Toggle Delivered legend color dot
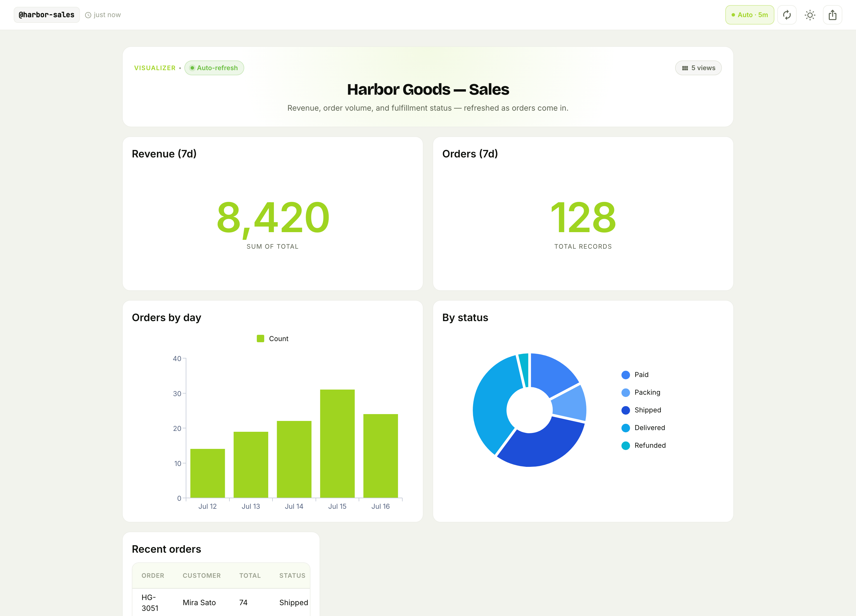This screenshot has width=856, height=616. (x=626, y=428)
